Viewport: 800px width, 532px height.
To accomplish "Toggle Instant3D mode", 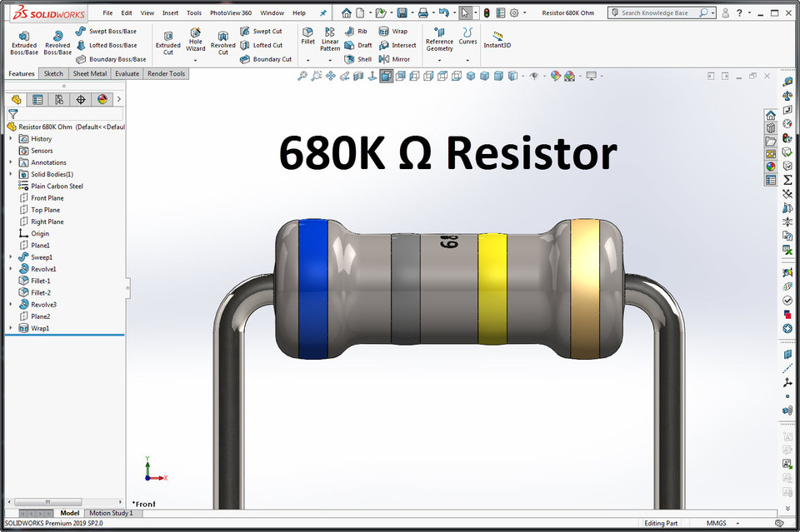I will (497, 40).
